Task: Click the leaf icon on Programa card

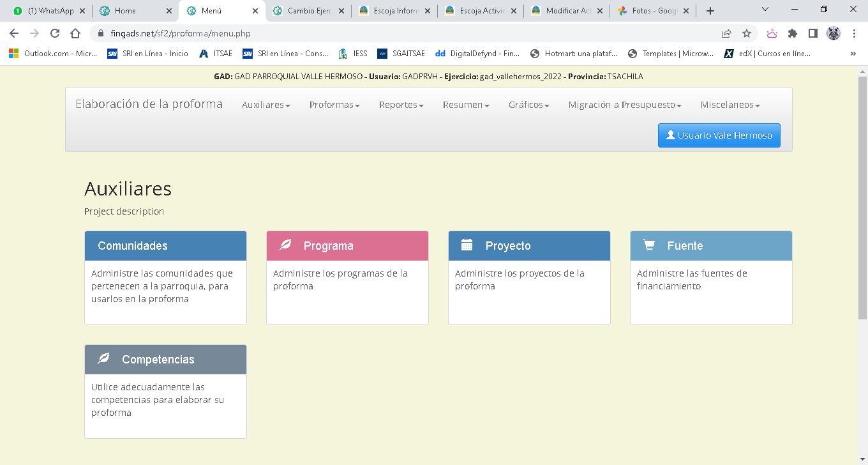Action: [x=286, y=245]
